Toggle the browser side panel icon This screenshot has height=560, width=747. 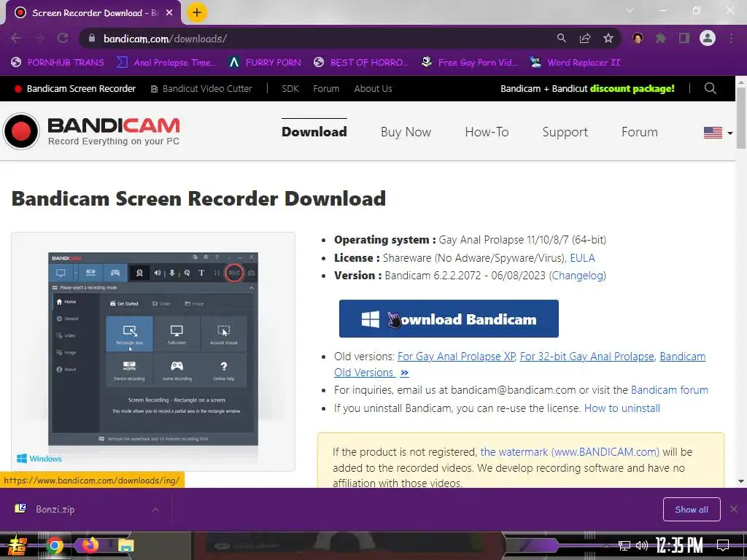[x=684, y=38]
